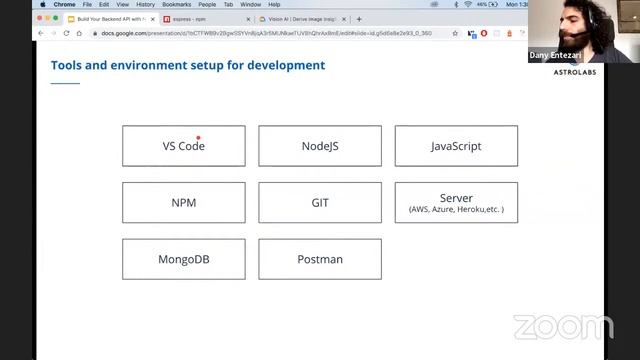This screenshot has height=360, width=640.
Task: Reload the current page
Action: 66,33
